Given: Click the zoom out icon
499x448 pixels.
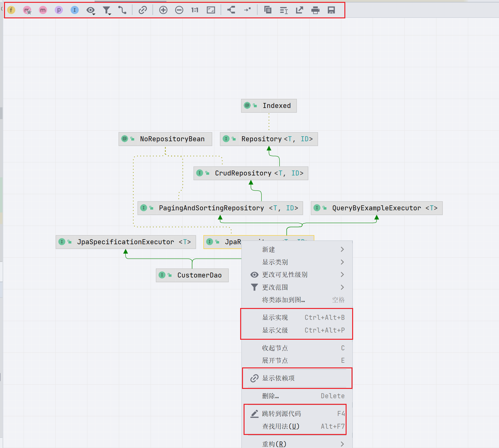Looking at the screenshot, I should point(179,10).
